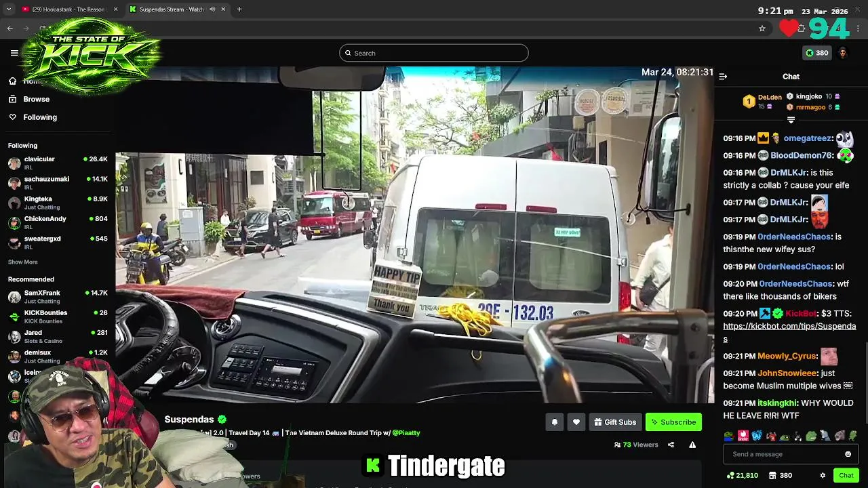
Task: Click the last quick emote in chat bar
Action: click(852, 436)
